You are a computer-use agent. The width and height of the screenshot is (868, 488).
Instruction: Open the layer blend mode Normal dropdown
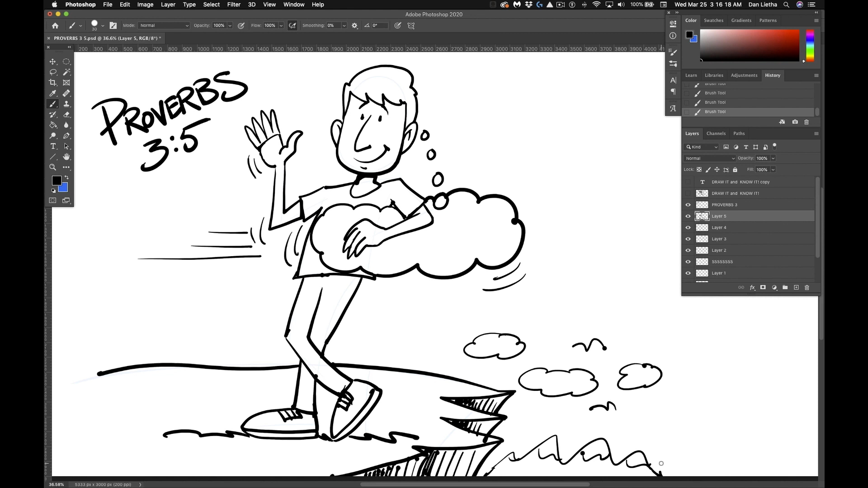click(x=710, y=158)
